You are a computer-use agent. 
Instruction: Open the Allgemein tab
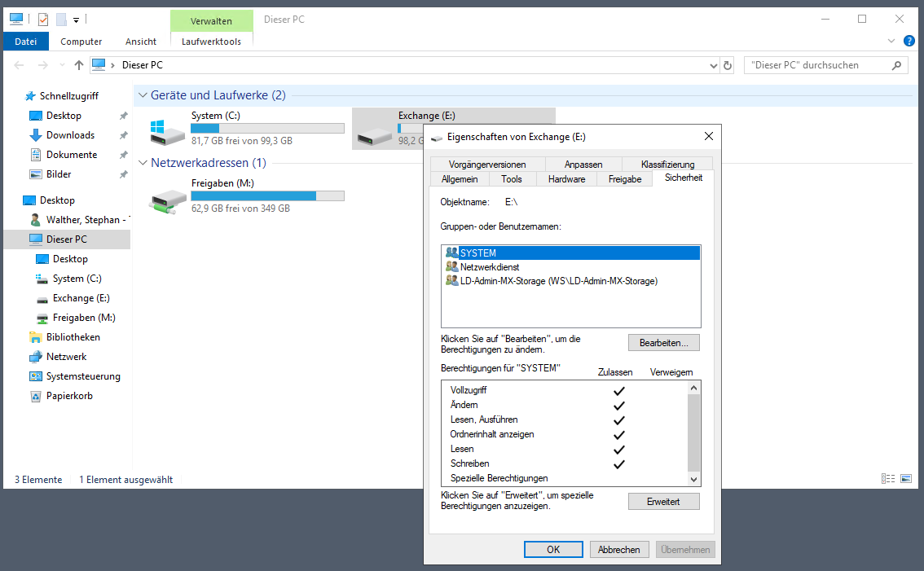460,179
